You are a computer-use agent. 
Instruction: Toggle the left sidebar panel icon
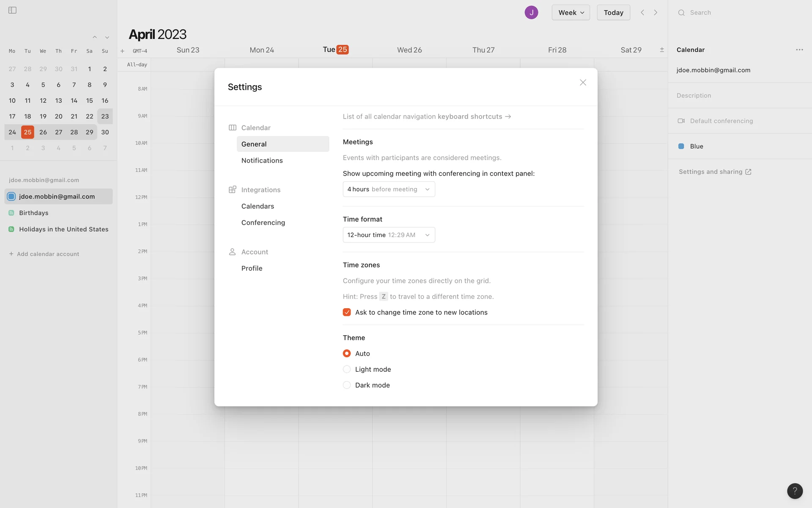(x=12, y=10)
